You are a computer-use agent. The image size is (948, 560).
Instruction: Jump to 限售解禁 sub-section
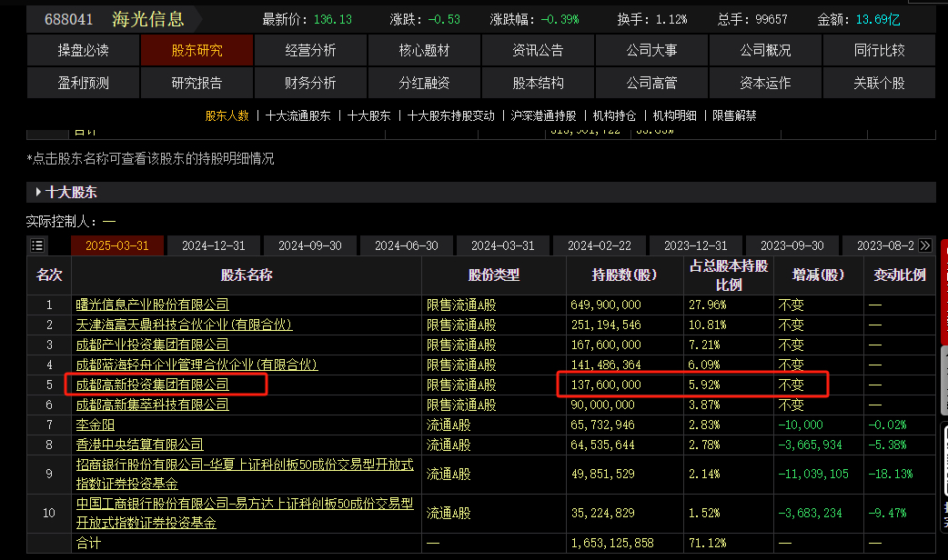(x=734, y=115)
